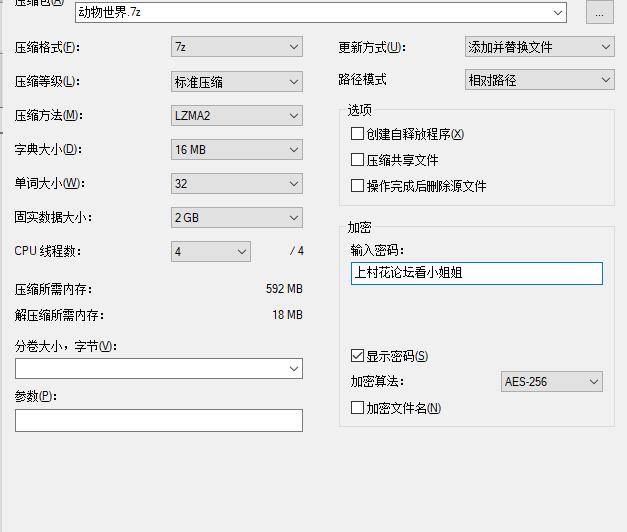Open the 加密算法 AES-256 dropdown
This screenshot has width=627, height=532.
pos(552,382)
